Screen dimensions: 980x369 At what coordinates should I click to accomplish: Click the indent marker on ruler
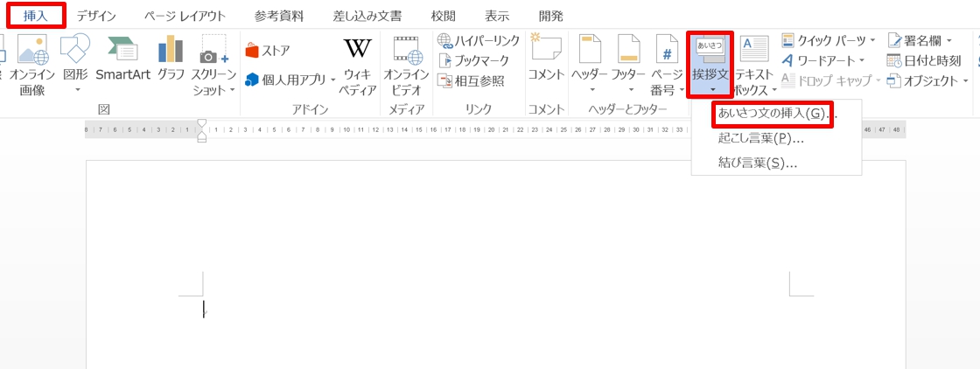(x=202, y=131)
